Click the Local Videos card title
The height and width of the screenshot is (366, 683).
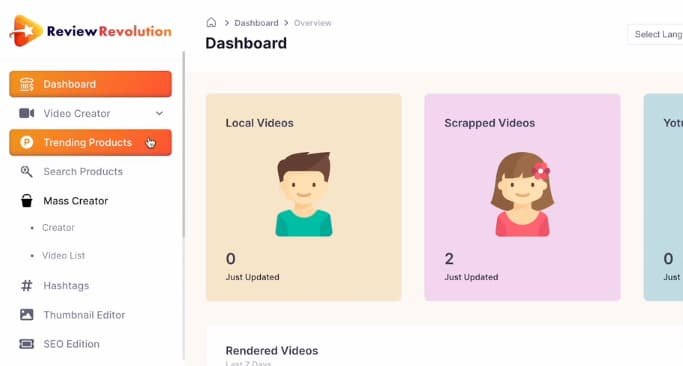point(260,123)
